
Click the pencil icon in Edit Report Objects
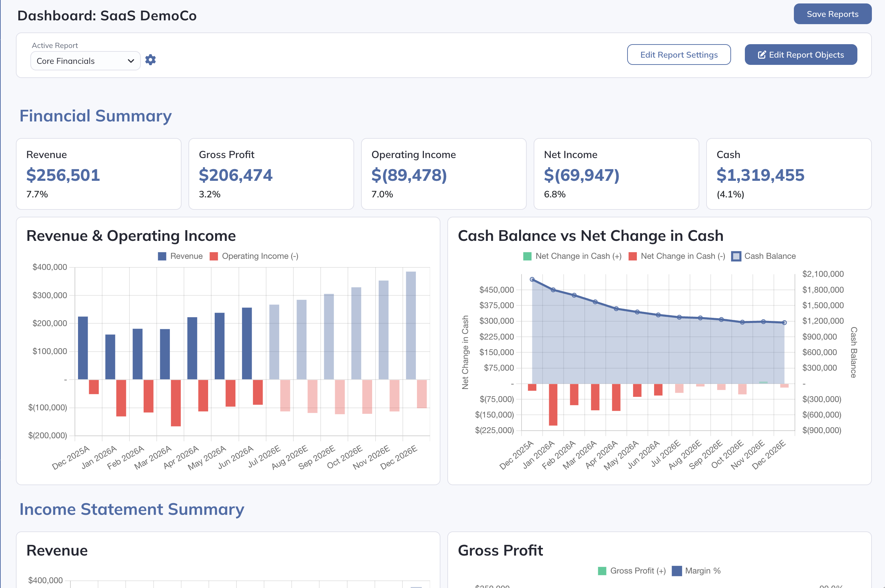coord(762,55)
